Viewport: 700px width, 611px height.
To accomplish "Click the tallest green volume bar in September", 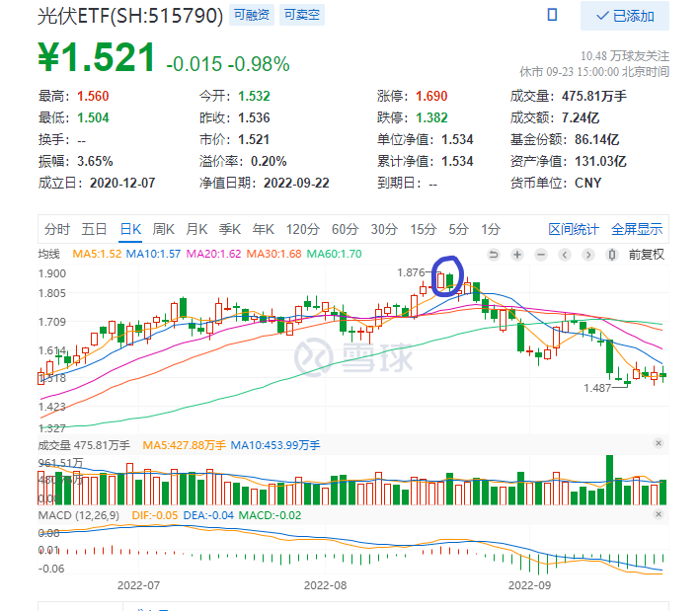I will click(609, 480).
